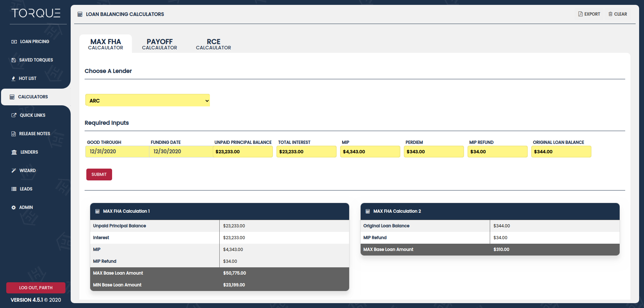644x308 pixels.
Task: Click the Good Through date field
Action: click(117, 152)
